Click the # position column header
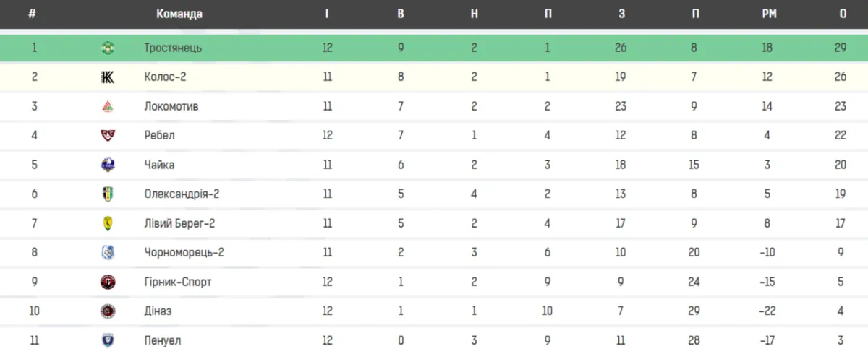 tap(32, 14)
